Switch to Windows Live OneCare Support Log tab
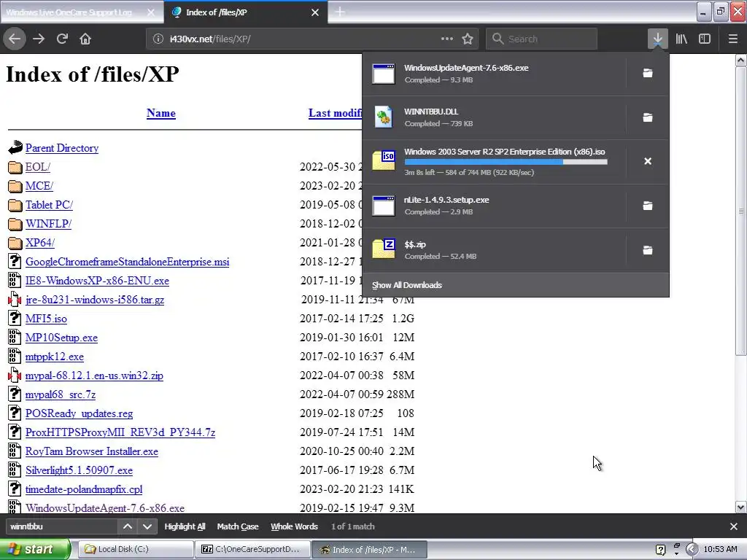747x560 pixels. (82, 12)
